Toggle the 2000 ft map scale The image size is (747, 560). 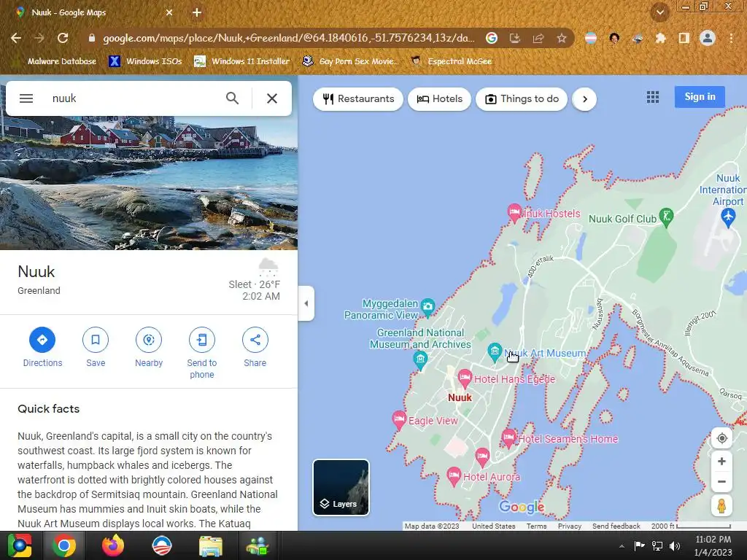click(x=691, y=526)
